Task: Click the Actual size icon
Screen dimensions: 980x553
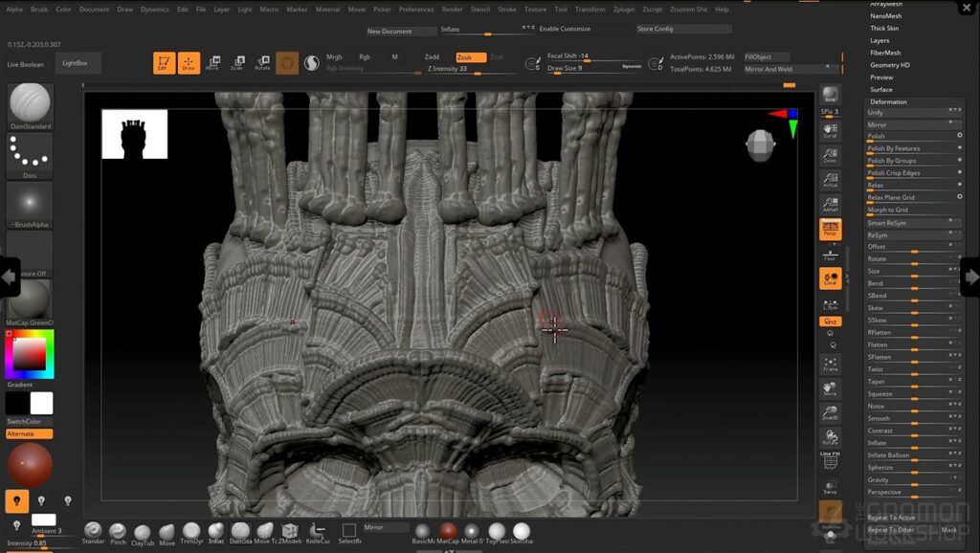Action: pyautogui.click(x=830, y=181)
